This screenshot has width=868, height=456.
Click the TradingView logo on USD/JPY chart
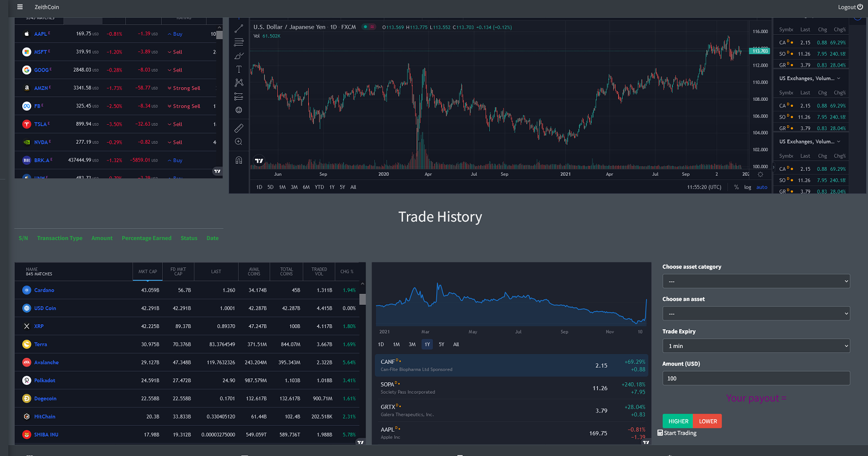pyautogui.click(x=259, y=160)
